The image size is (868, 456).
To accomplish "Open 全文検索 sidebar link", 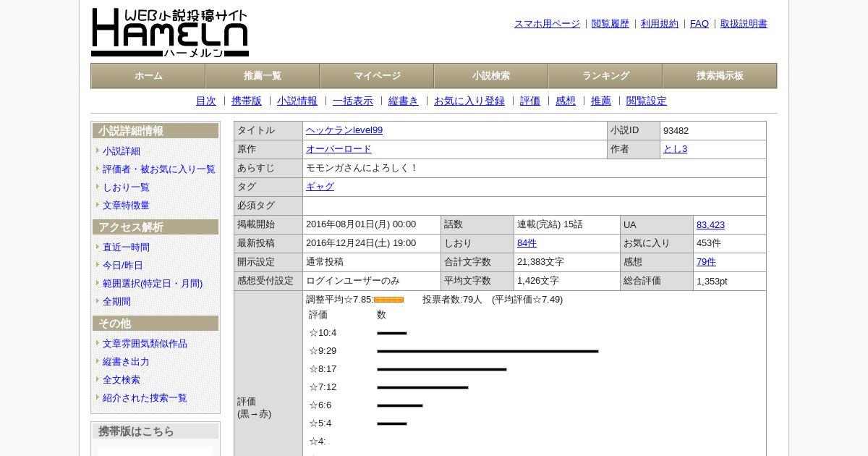I will [x=122, y=380].
